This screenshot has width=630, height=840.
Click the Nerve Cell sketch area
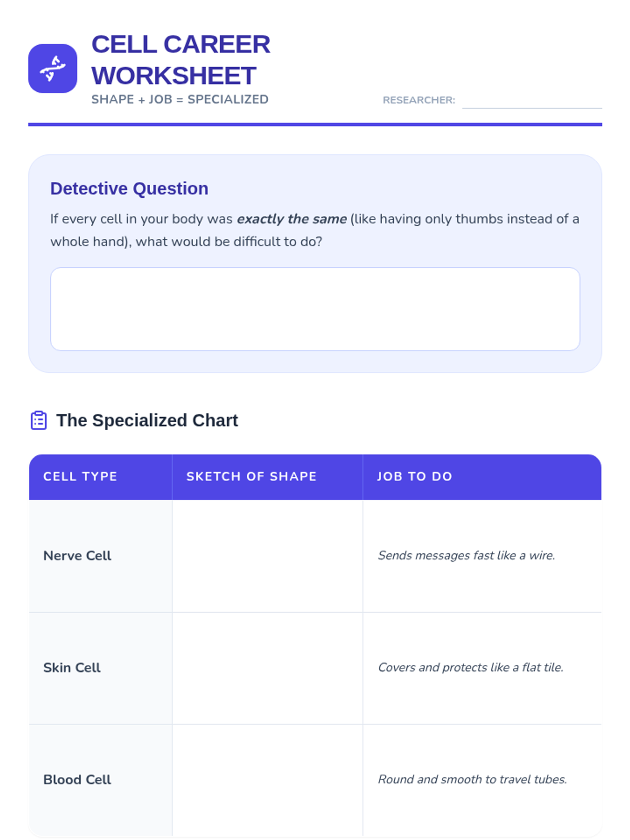(267, 555)
